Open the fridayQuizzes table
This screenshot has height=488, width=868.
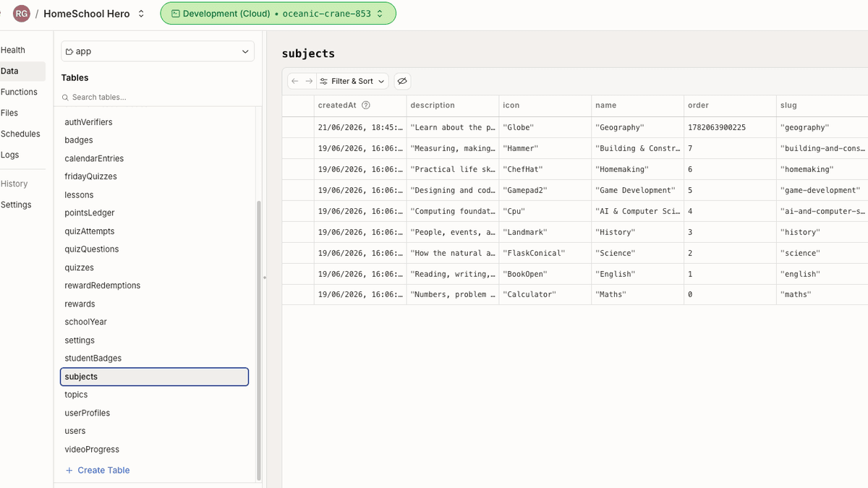point(154,176)
